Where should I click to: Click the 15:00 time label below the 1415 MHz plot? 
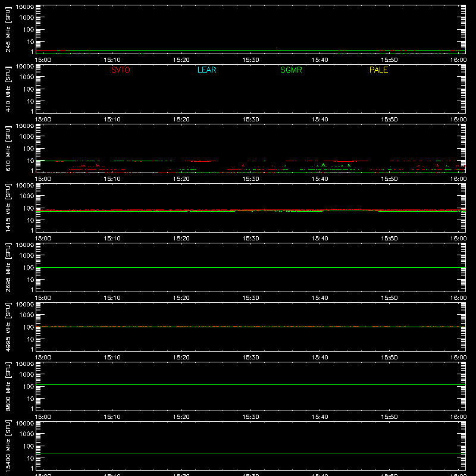coord(43,239)
